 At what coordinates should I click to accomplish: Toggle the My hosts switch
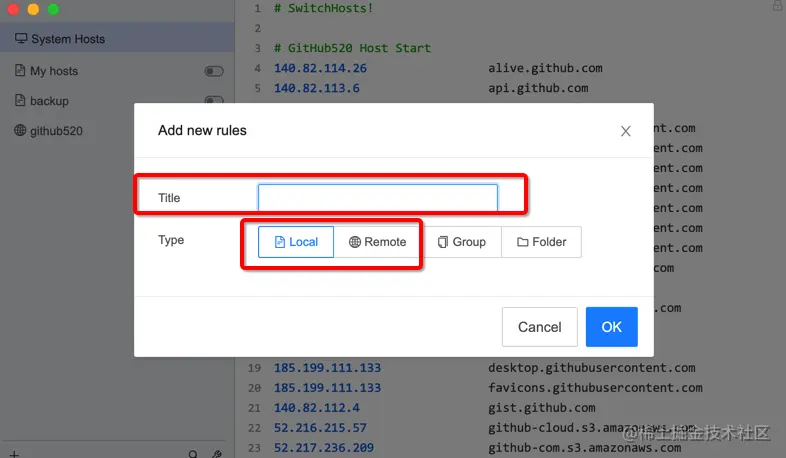pyautogui.click(x=214, y=71)
